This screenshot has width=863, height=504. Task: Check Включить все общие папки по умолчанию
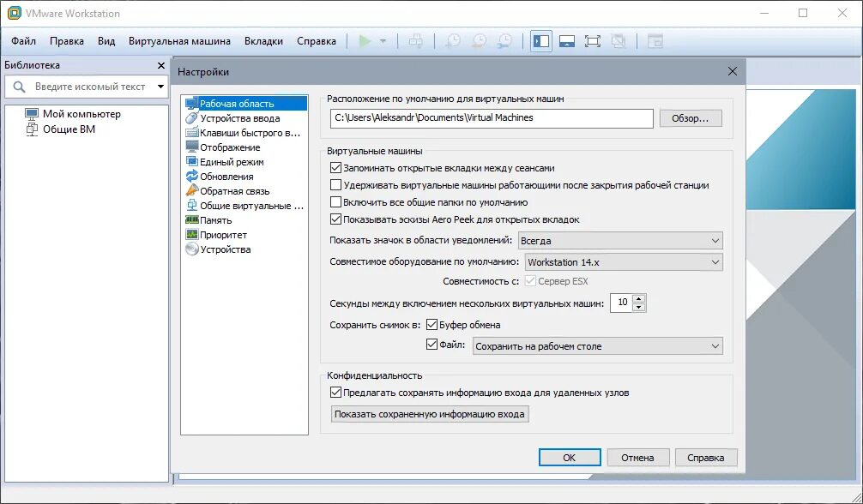tap(335, 202)
